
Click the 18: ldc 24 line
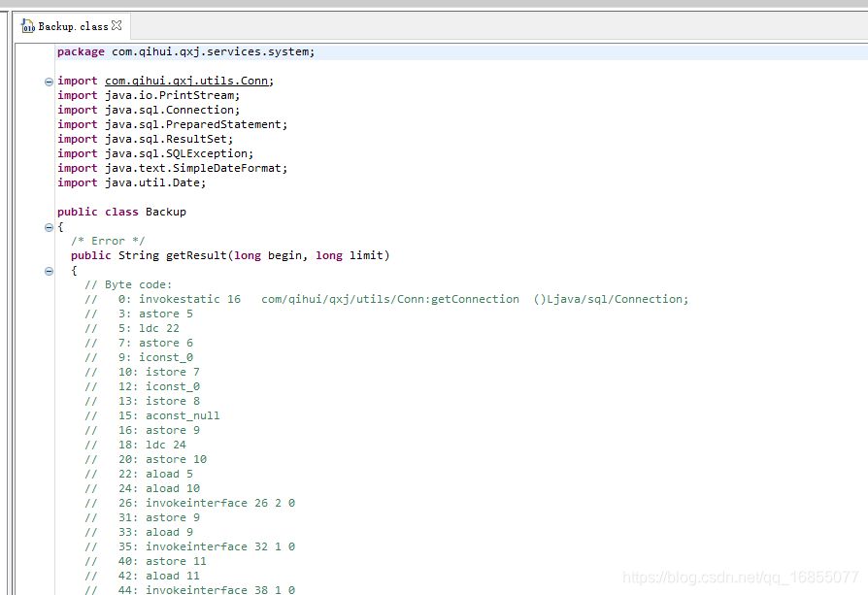tap(136, 445)
